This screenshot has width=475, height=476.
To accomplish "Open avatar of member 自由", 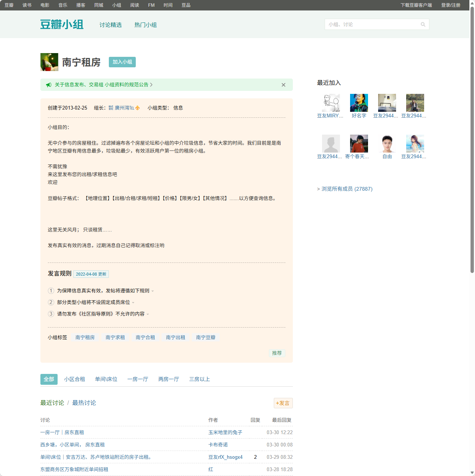I will (x=387, y=144).
